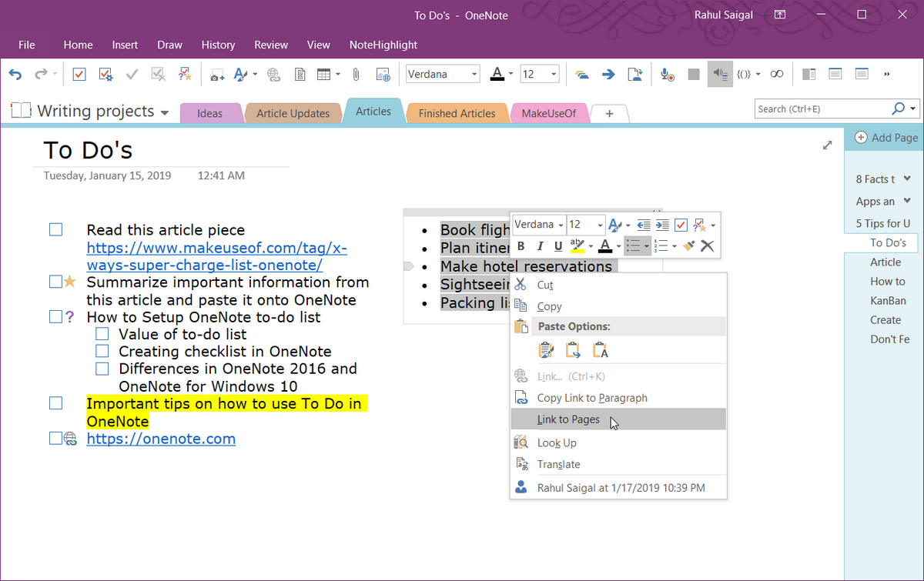Switch to the Finished Articles section tab
This screenshot has height=581, width=924.
tap(457, 112)
